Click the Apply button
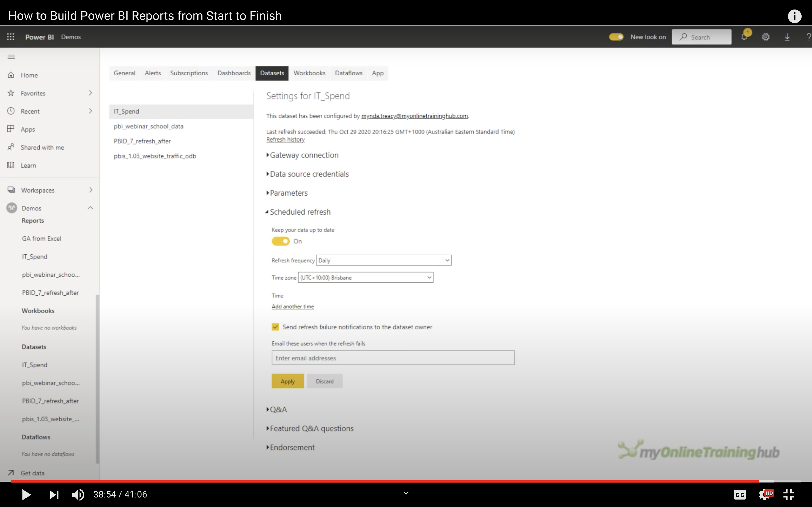The width and height of the screenshot is (812, 507). pos(288,381)
